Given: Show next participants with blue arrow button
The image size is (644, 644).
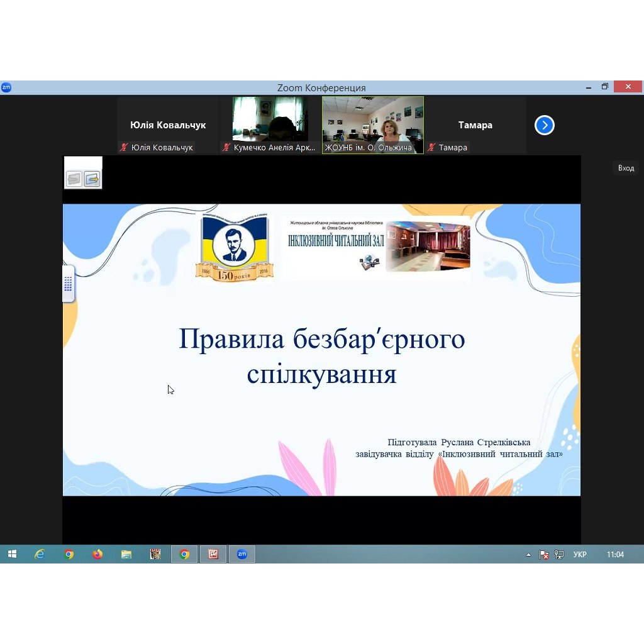Looking at the screenshot, I should (544, 125).
